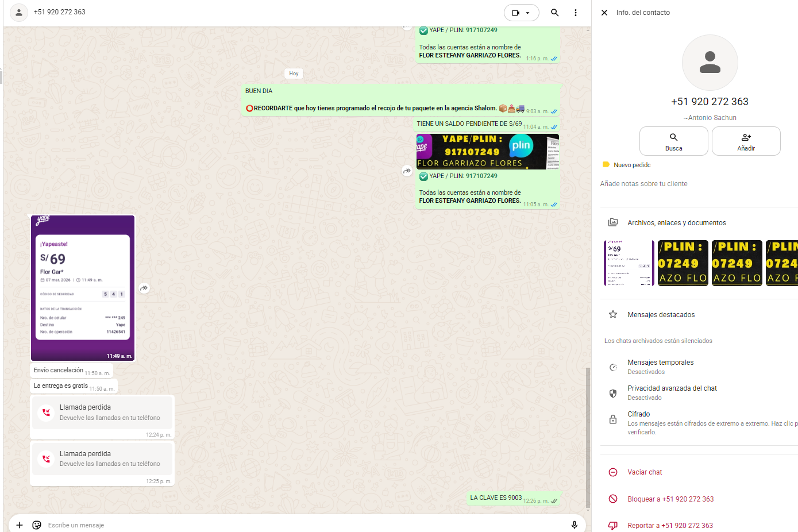Open the Nuevo pedido label
The width and height of the screenshot is (798, 532).
pyautogui.click(x=631, y=165)
